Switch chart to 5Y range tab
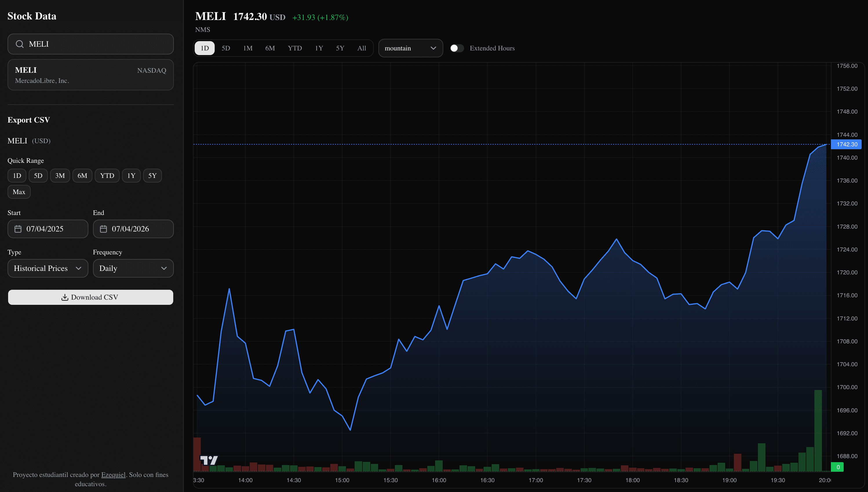 coord(340,48)
